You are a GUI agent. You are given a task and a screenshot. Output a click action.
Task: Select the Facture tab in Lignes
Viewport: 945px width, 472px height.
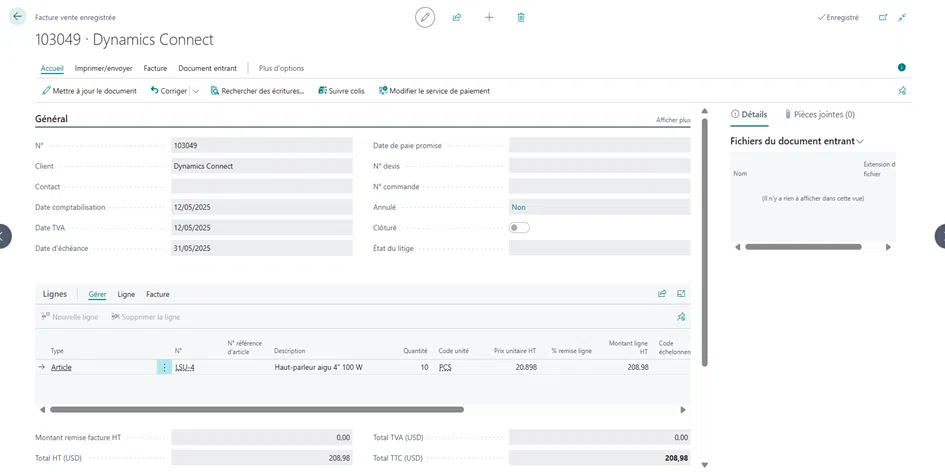[158, 294]
